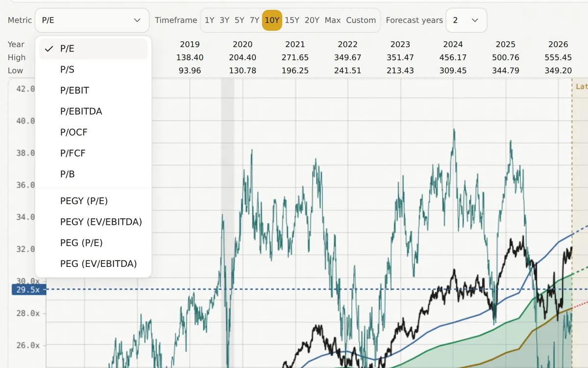Choose P/B from the metric list
This screenshot has height=368, width=588.
click(93, 174)
